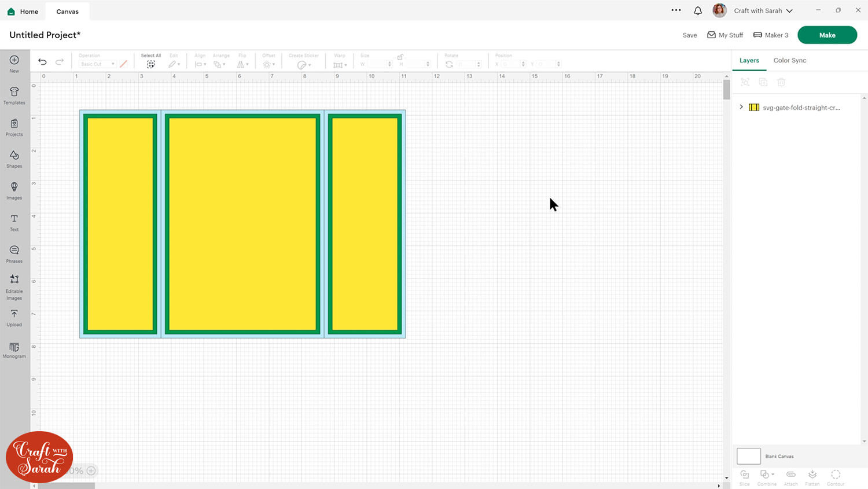Click the svg-gate-fold layer thumbnail
Viewport: 868px width, 489px height.
[x=754, y=107]
